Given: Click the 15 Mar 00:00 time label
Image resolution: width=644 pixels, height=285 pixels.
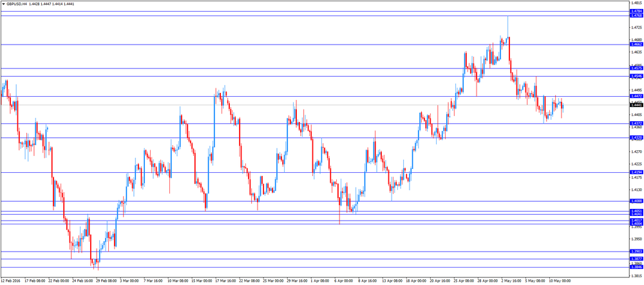Looking at the screenshot, I should 202,282.
